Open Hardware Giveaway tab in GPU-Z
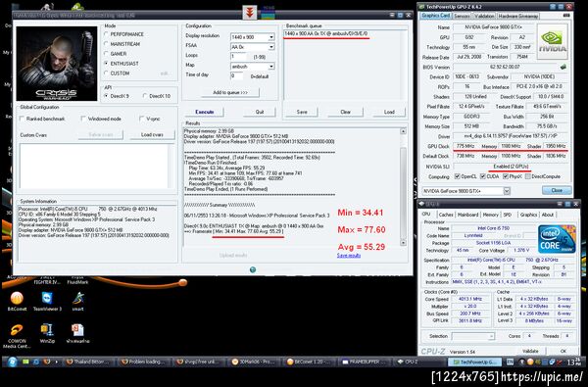 coord(518,16)
